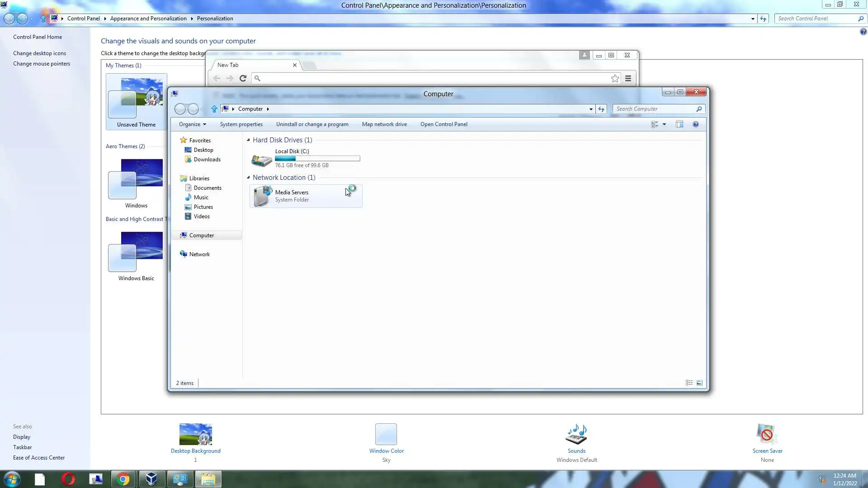The image size is (868, 488).
Task: Open the Change desktop icons link
Action: [39, 53]
